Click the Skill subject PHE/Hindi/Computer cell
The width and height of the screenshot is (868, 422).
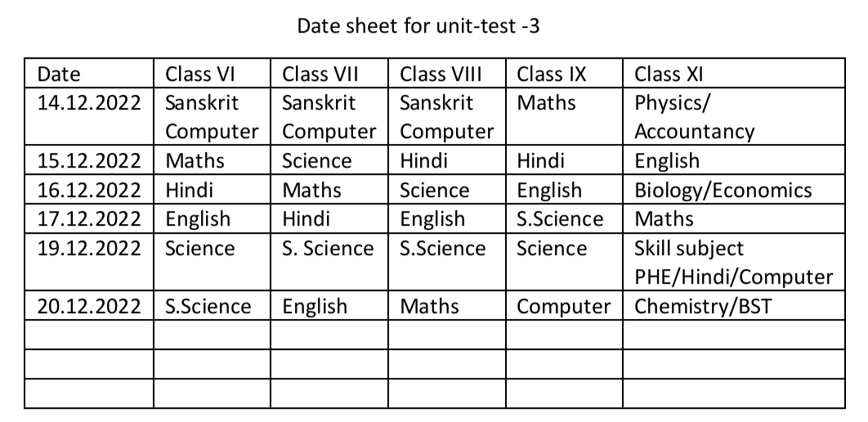pyautogui.click(x=734, y=262)
